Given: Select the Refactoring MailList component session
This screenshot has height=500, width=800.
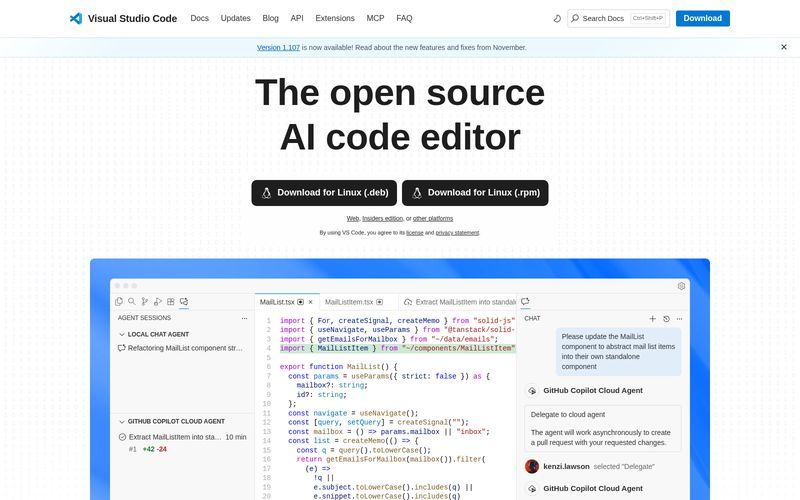Looking at the screenshot, I should coord(182,348).
